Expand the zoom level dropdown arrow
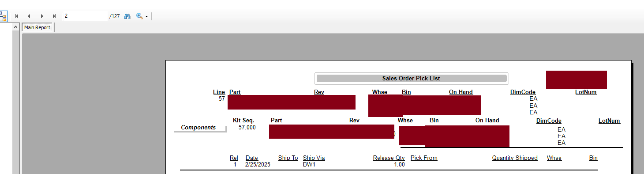 coord(146,16)
